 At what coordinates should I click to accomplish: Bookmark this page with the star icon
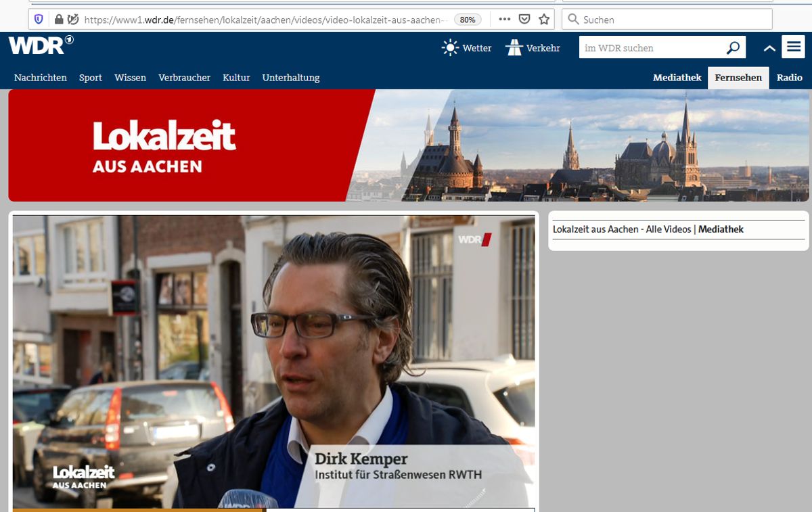click(x=544, y=20)
